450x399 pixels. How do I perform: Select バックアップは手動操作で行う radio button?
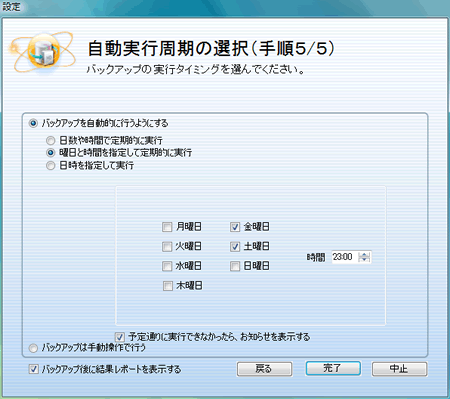[x=33, y=348]
